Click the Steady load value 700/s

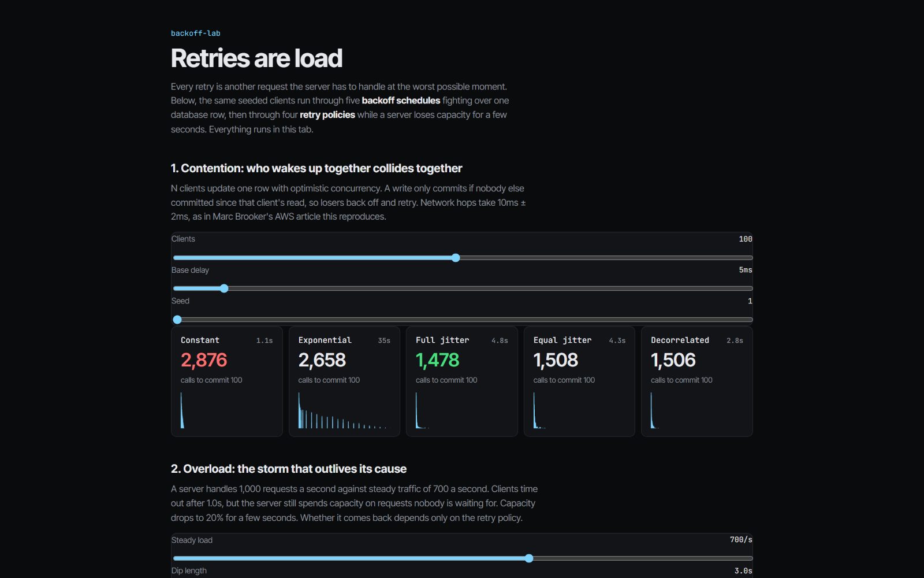[x=741, y=540]
